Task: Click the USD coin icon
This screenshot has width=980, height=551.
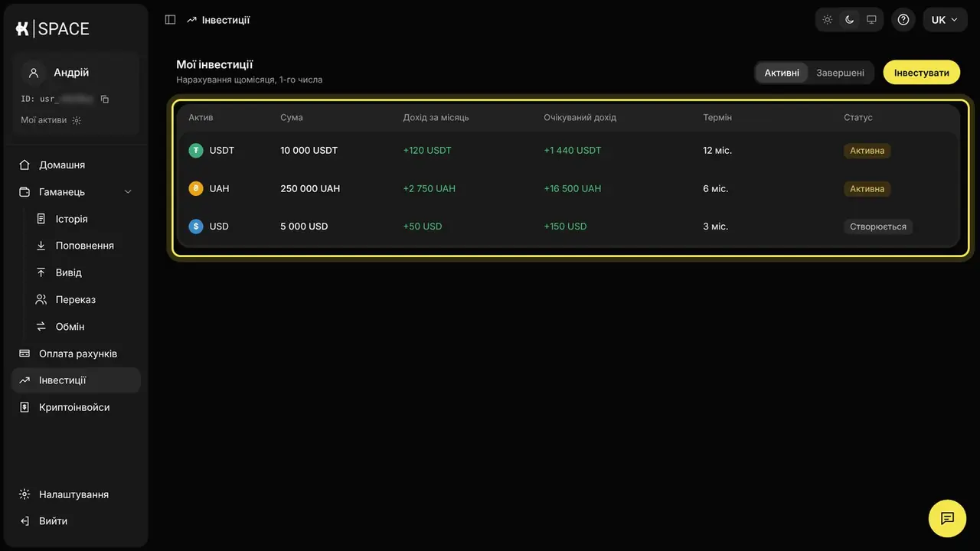Action: coord(196,227)
